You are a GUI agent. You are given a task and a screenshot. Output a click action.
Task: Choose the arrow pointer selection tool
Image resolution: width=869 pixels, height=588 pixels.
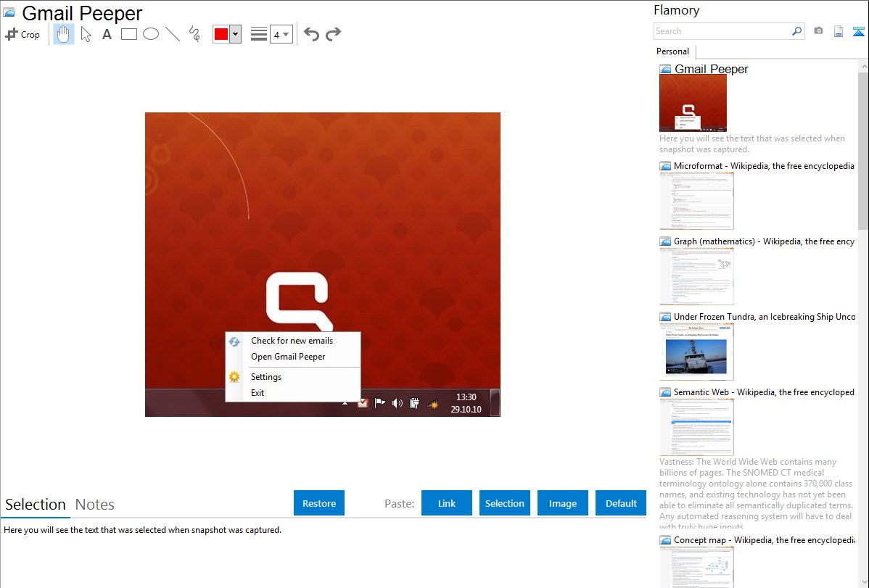86,34
